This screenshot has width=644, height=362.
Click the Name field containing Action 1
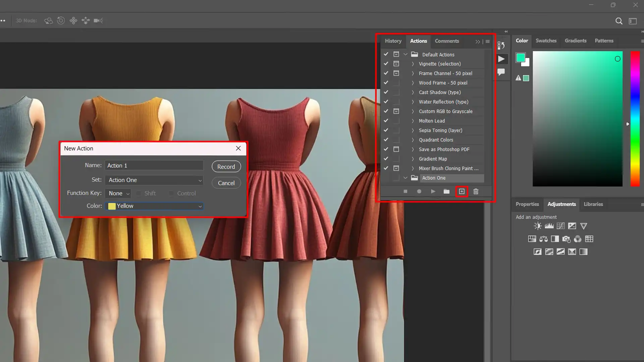click(x=154, y=166)
